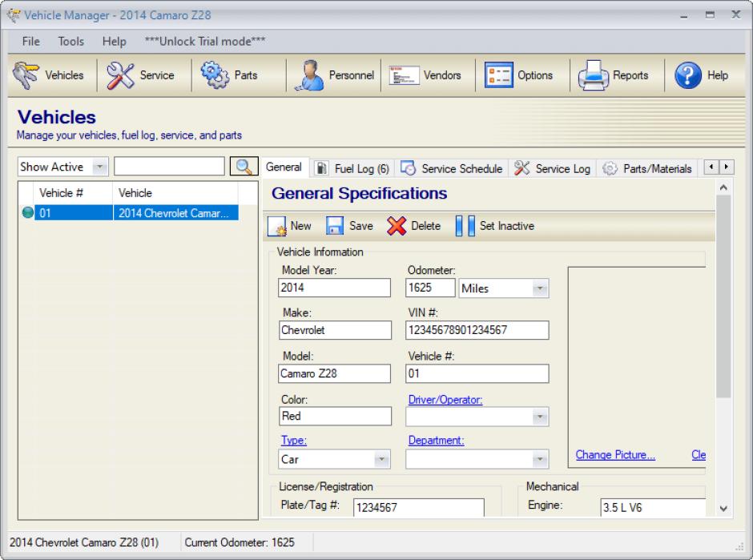753x560 pixels.
Task: Click the green status dot for vehicle 01
Action: coord(28,212)
